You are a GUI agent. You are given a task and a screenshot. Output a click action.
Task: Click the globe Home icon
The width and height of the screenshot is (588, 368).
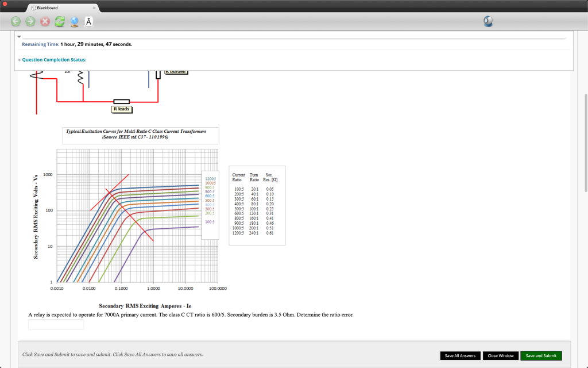pyautogui.click(x=74, y=22)
